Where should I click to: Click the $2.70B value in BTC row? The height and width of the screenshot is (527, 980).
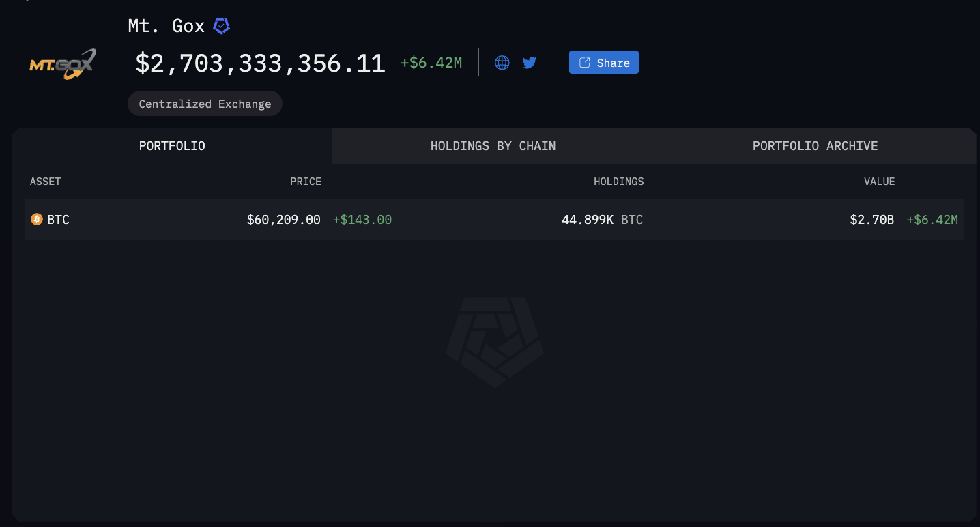(871, 220)
